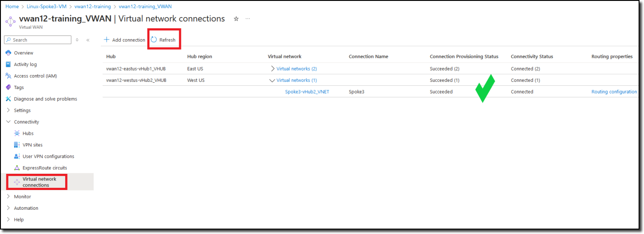Viewport: 644px width, 234px height.
Task: Open Virtual networks (1) link
Action: pos(297,80)
